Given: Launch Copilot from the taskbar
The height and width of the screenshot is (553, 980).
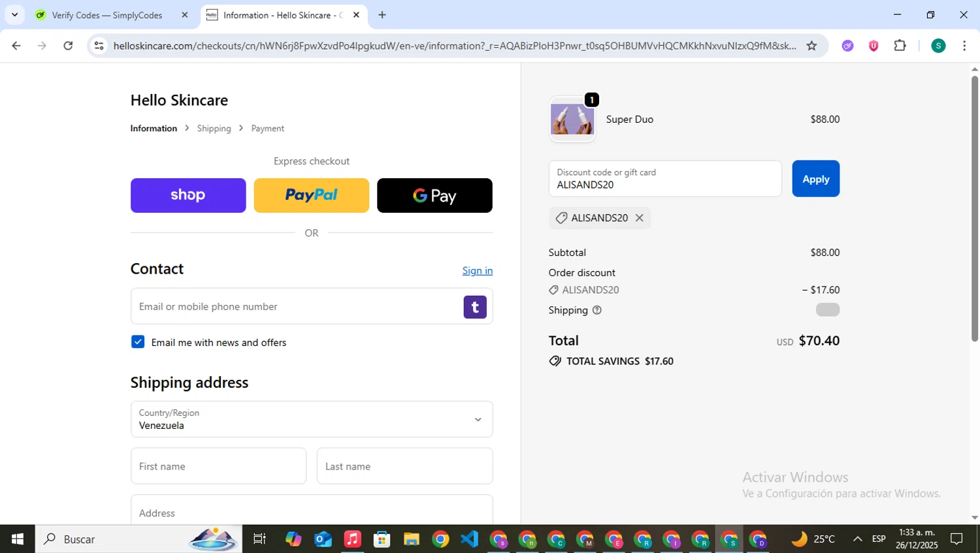Looking at the screenshot, I should tap(293, 539).
